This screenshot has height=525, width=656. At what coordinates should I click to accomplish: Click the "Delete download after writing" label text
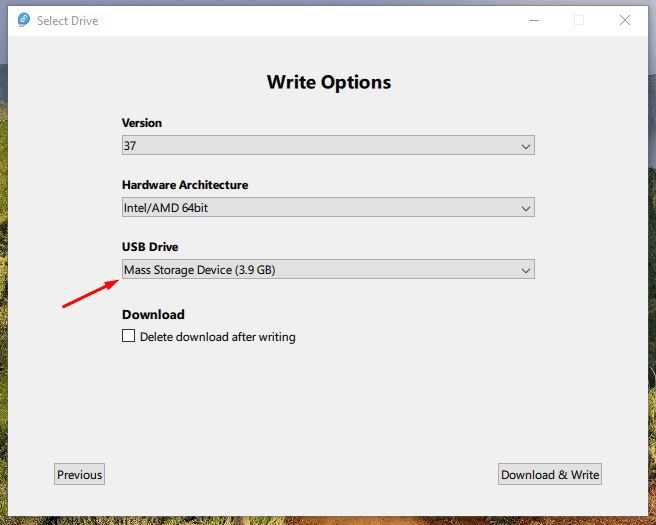(x=218, y=337)
